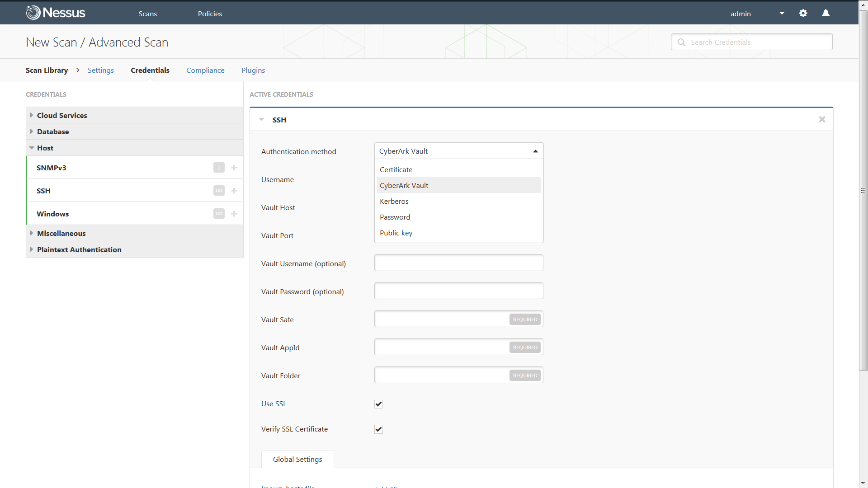This screenshot has height=488, width=868.
Task: Click the breadcrumb arrow after Scan Library
Action: click(78, 70)
